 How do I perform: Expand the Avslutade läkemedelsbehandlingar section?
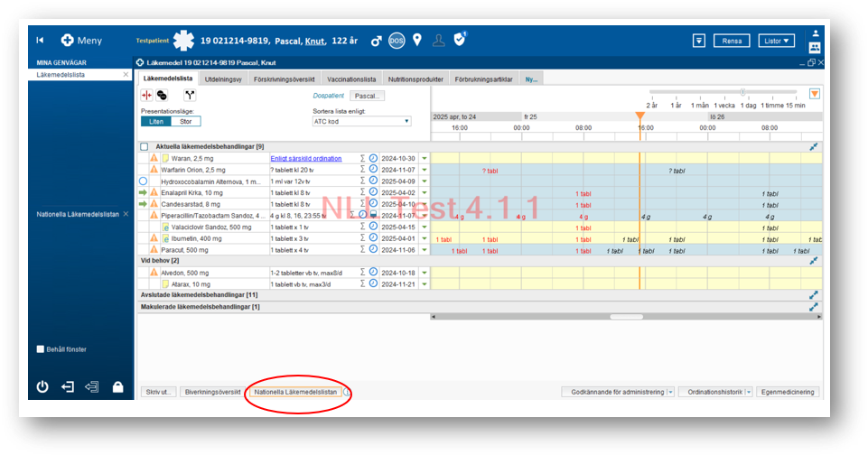point(813,294)
